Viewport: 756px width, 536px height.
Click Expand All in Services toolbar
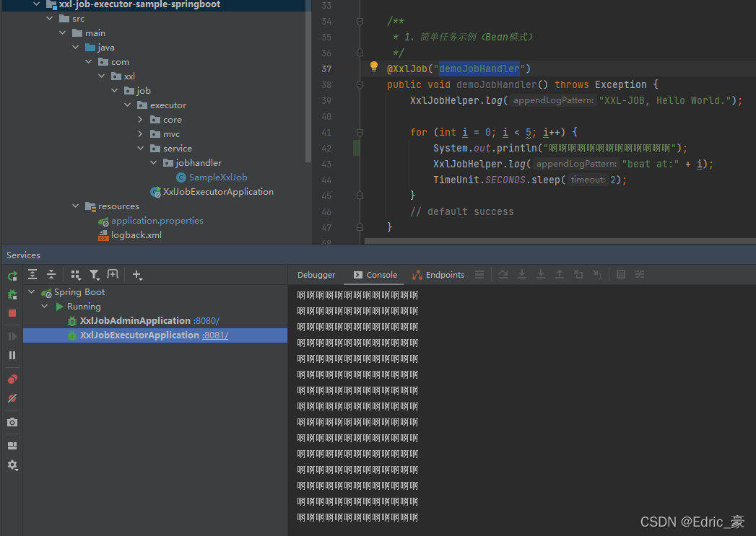coord(32,275)
